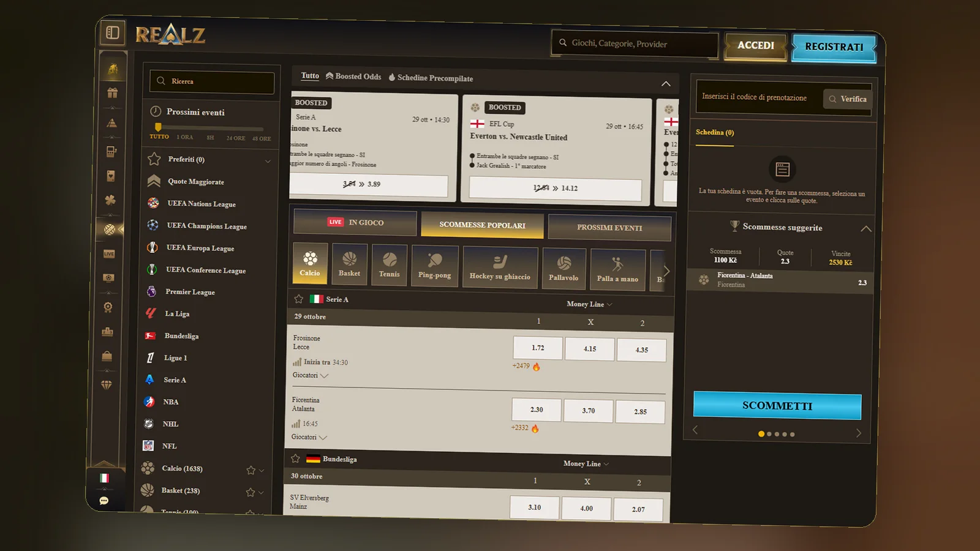
Task: Click the REALZ logo
Action: click(170, 35)
